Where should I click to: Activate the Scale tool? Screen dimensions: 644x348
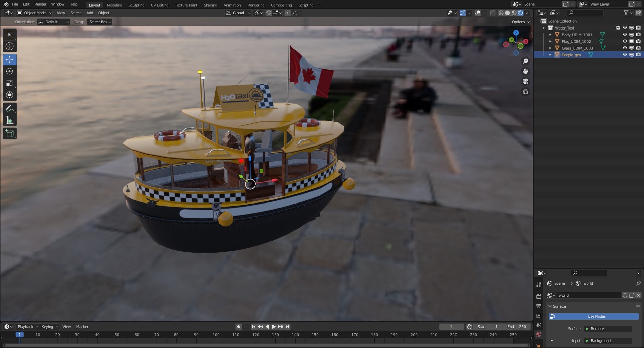point(10,83)
